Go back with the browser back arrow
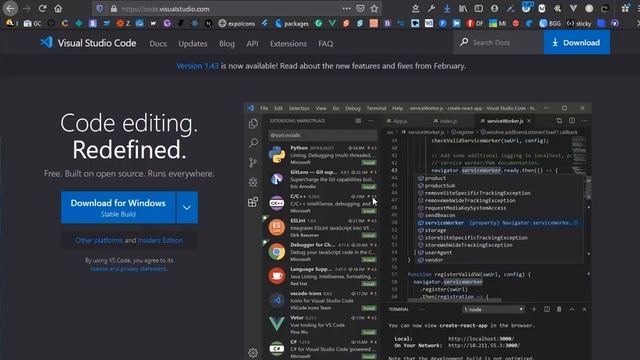This screenshot has width=640, height=360. click(10, 9)
